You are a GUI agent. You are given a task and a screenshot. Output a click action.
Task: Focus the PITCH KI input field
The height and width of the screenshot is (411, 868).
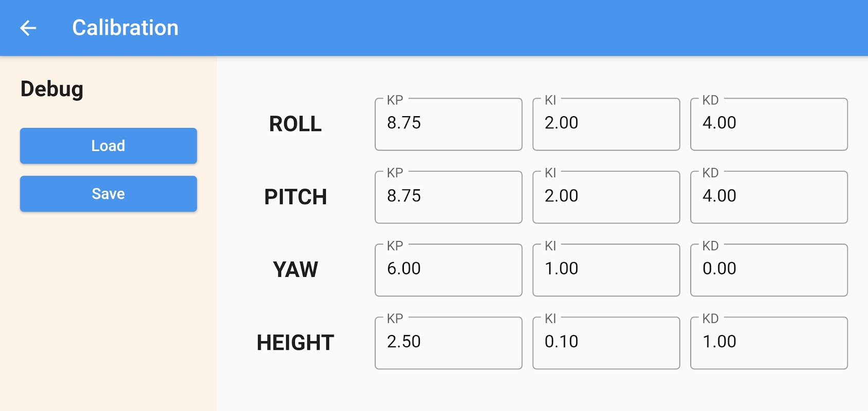(x=606, y=197)
